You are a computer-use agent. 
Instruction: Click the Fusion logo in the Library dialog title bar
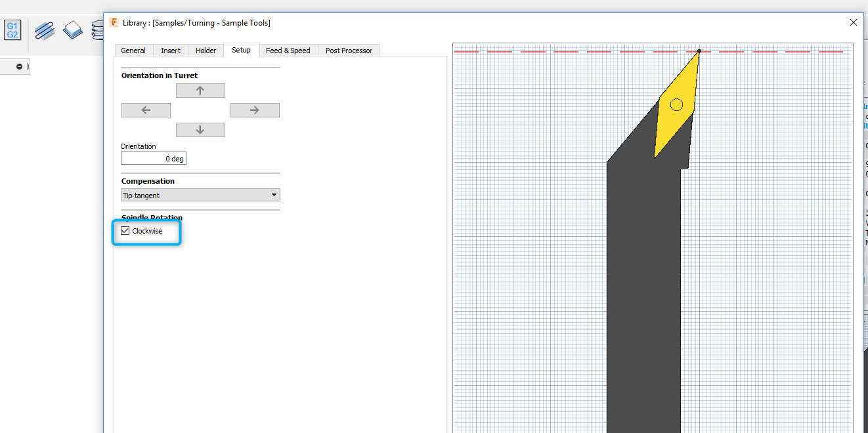pos(113,22)
